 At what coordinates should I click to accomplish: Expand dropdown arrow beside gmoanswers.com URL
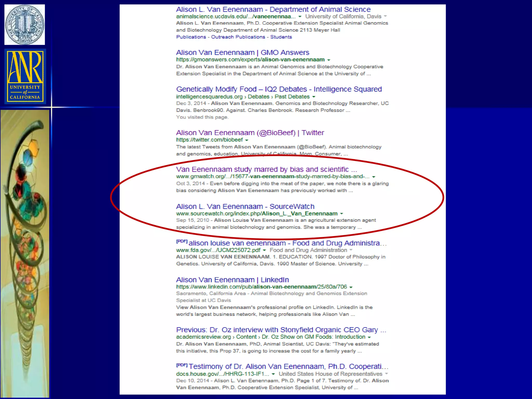329,60
